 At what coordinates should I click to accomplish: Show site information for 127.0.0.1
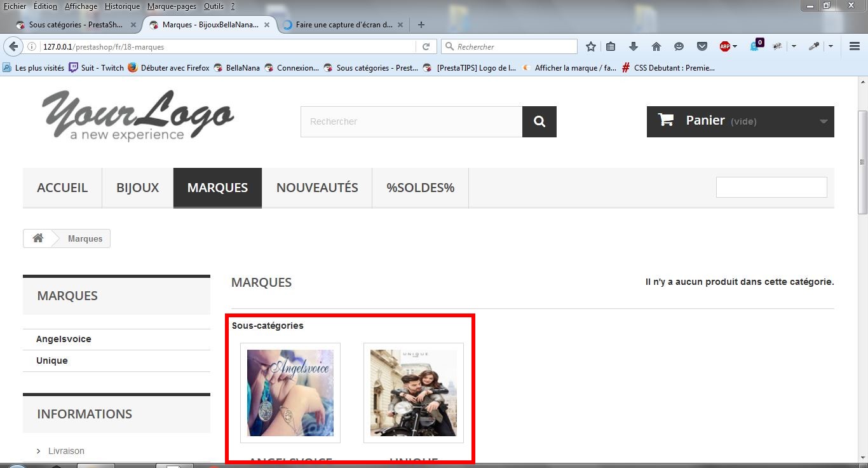pos(32,46)
